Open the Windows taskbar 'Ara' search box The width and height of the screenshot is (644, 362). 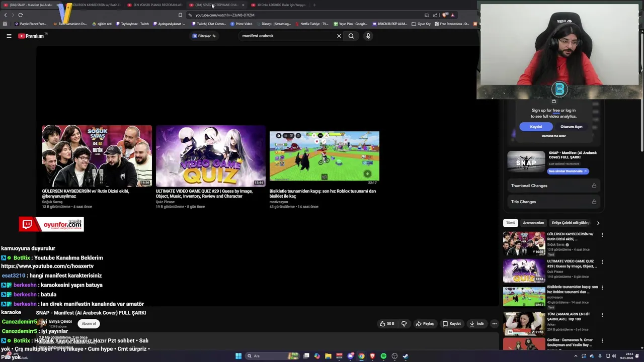coord(272,356)
